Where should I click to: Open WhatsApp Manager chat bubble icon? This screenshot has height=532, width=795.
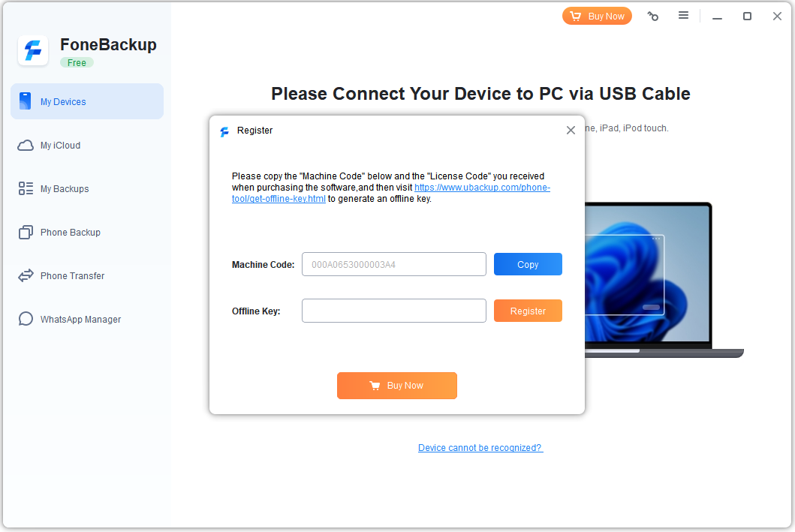point(26,319)
